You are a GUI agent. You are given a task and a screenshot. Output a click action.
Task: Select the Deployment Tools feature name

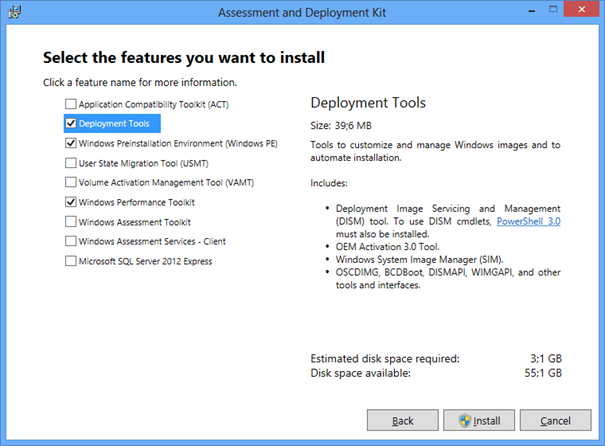114,123
